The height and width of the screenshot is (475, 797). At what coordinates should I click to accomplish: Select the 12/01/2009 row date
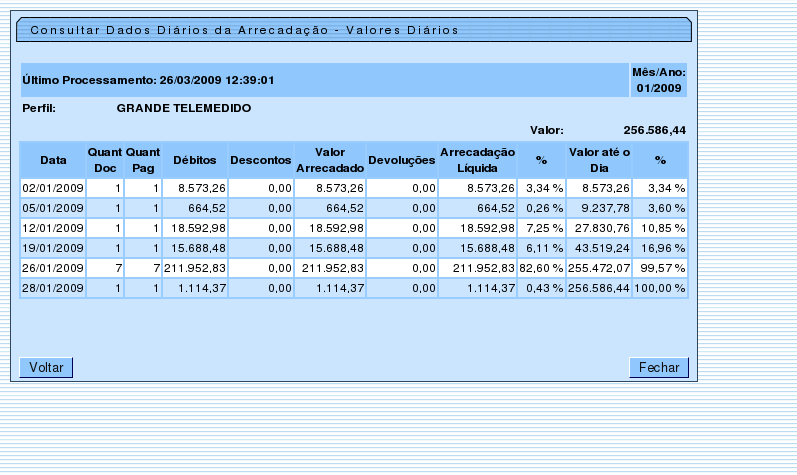point(53,228)
